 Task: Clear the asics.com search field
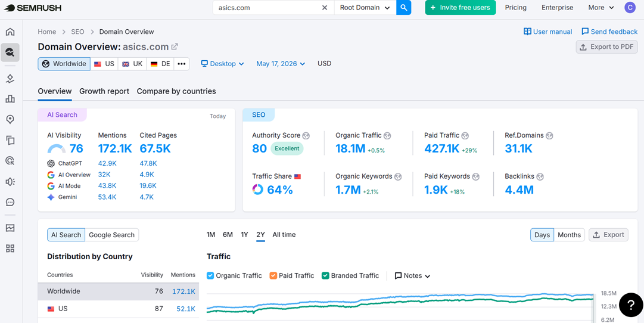(325, 7)
